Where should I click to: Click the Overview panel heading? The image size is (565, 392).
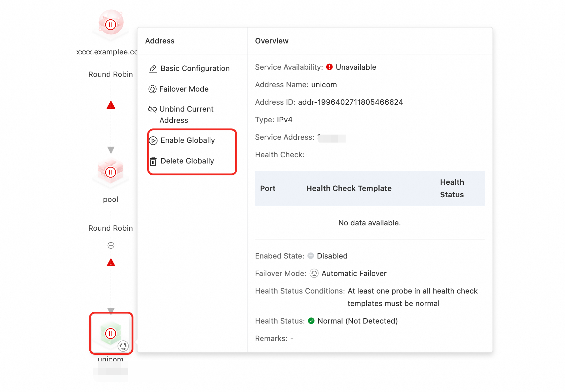(272, 41)
